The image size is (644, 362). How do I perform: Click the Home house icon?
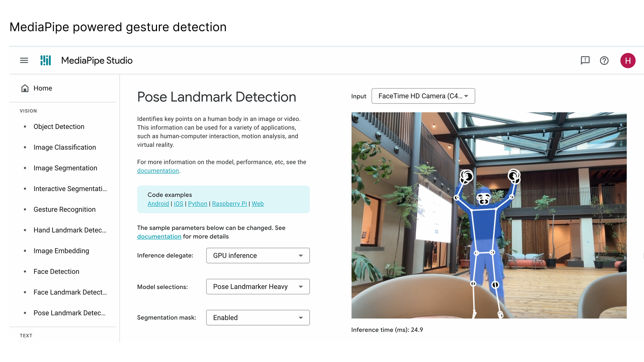tap(25, 88)
